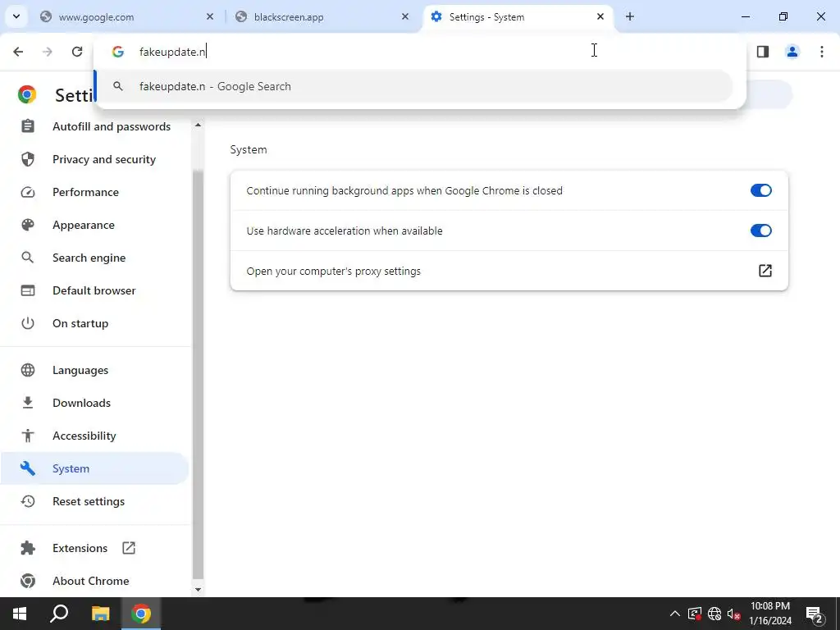Click the Google G icon in the omnibox
The image size is (840, 630).
pos(118,52)
